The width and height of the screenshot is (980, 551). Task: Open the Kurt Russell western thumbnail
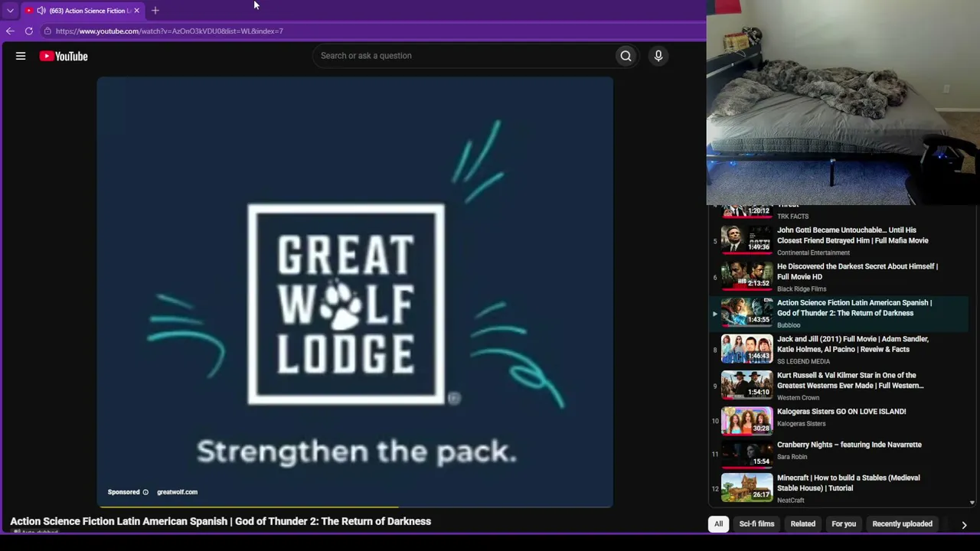(746, 384)
